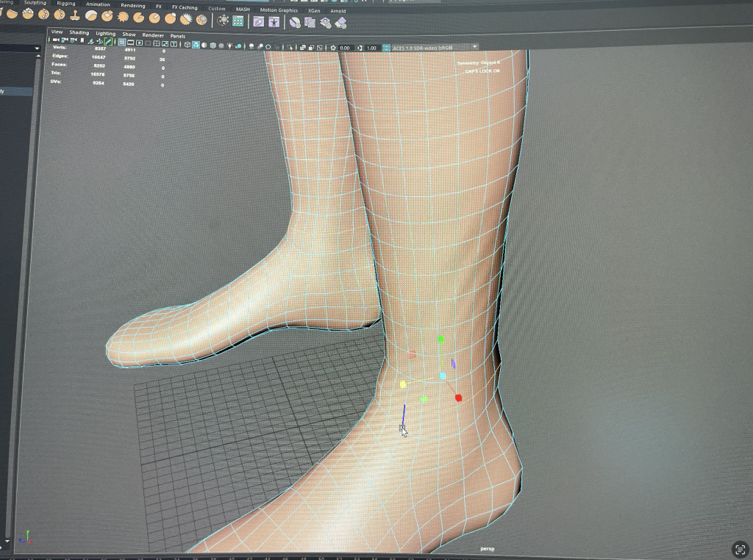Pick the Wax sculpt brush icon
The image size is (753, 560).
91,16
